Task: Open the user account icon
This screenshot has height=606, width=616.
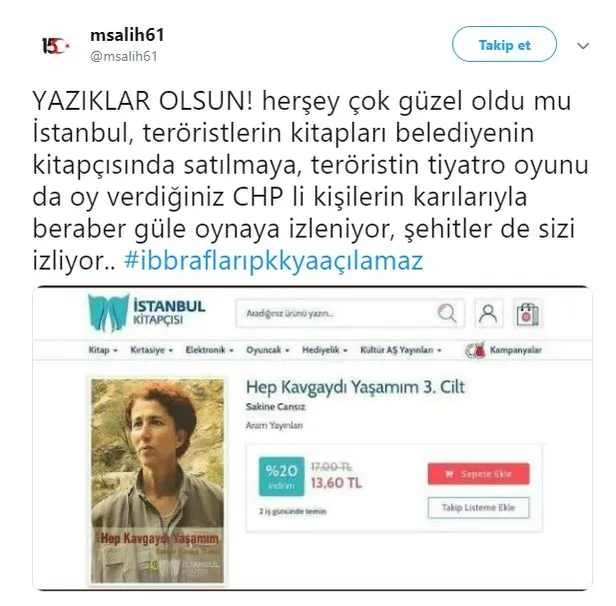Action: (488, 313)
